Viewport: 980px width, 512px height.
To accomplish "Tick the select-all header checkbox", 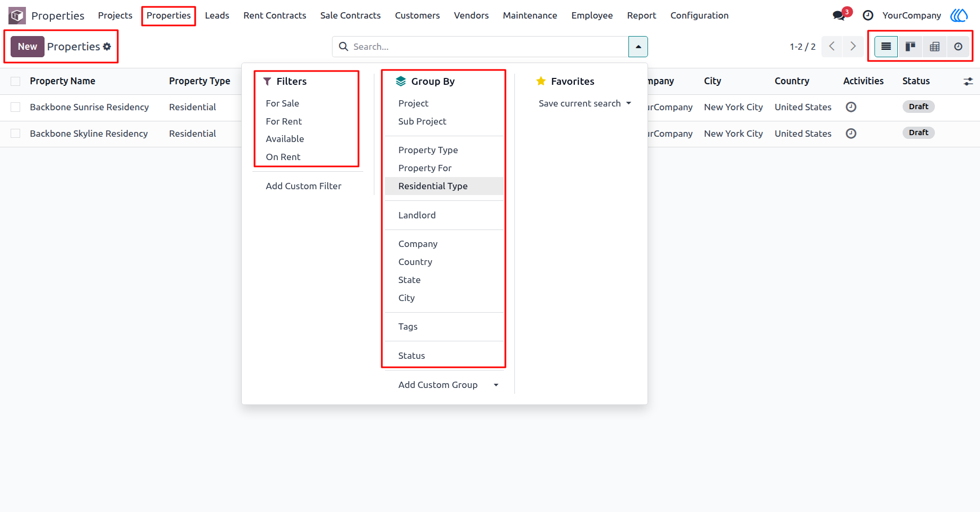I will [16, 81].
